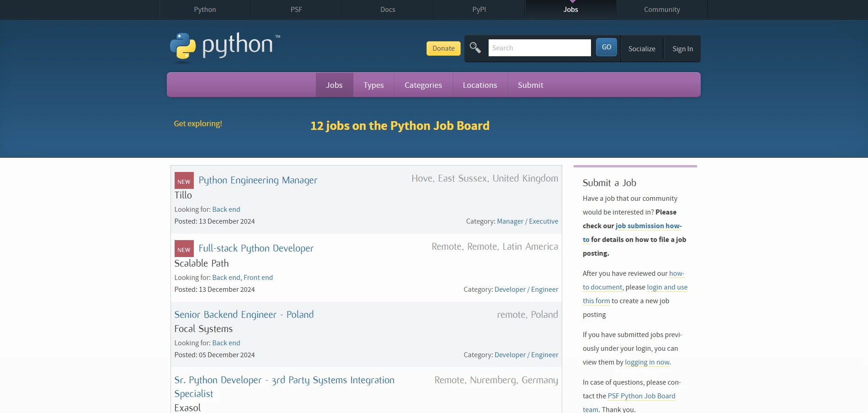This screenshot has width=868, height=413.
Task: Click the Submit a Job heading
Action: pyautogui.click(x=609, y=183)
